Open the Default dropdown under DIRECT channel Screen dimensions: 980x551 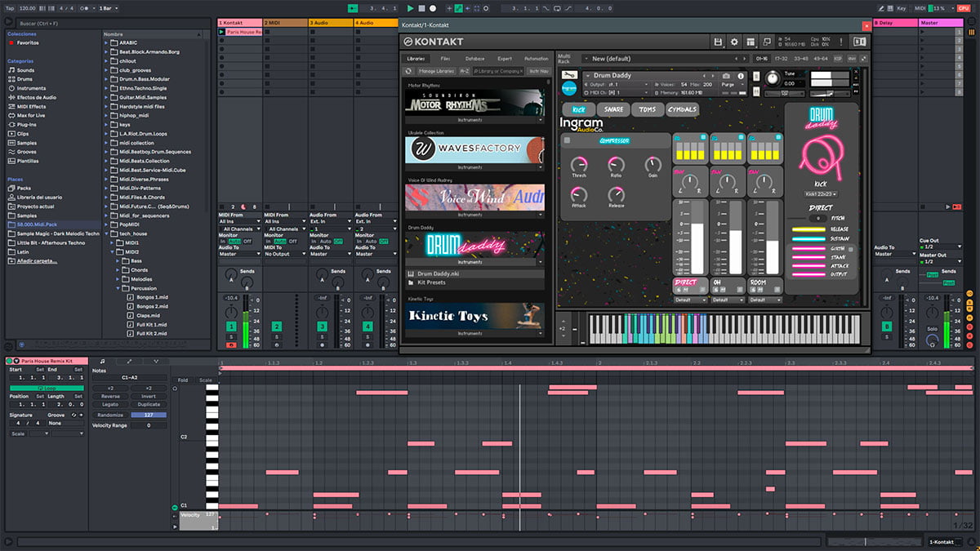click(690, 300)
